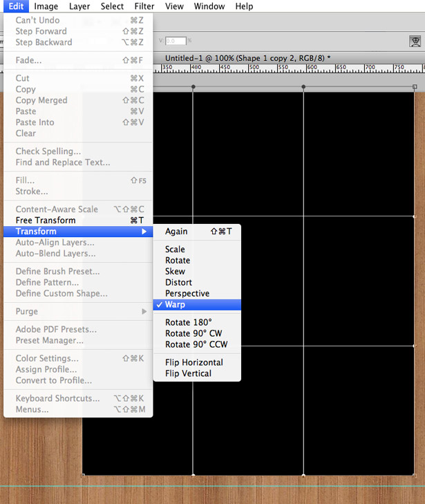Choose Rotate transform option
425x504 pixels.
point(197,261)
